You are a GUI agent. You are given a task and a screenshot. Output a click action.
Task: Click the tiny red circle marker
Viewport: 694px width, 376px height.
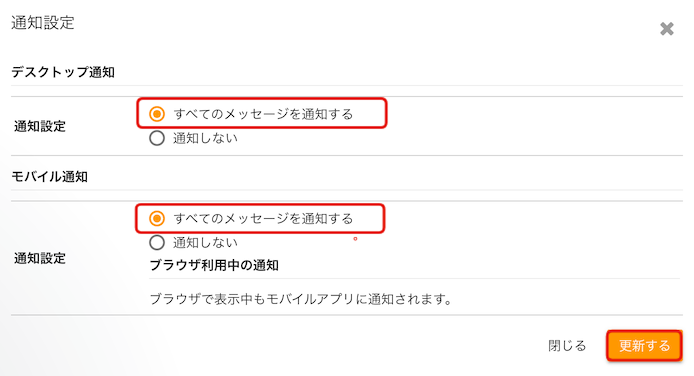click(355, 239)
